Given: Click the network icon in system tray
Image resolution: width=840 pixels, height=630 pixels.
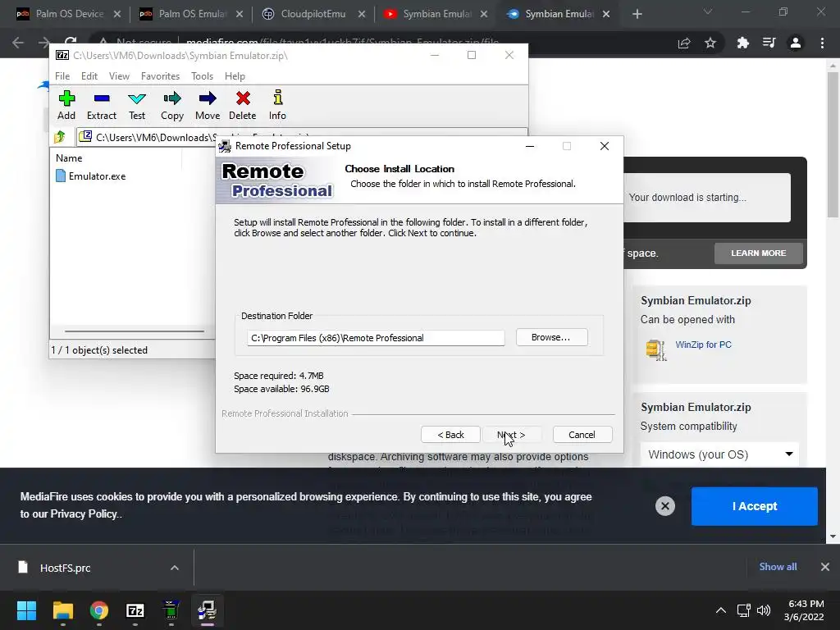Looking at the screenshot, I should point(743,610).
